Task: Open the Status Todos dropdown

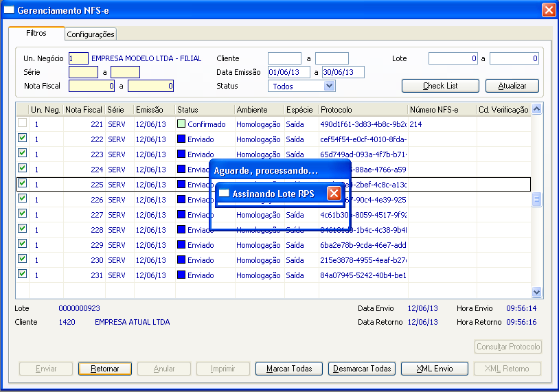Action: 330,86
